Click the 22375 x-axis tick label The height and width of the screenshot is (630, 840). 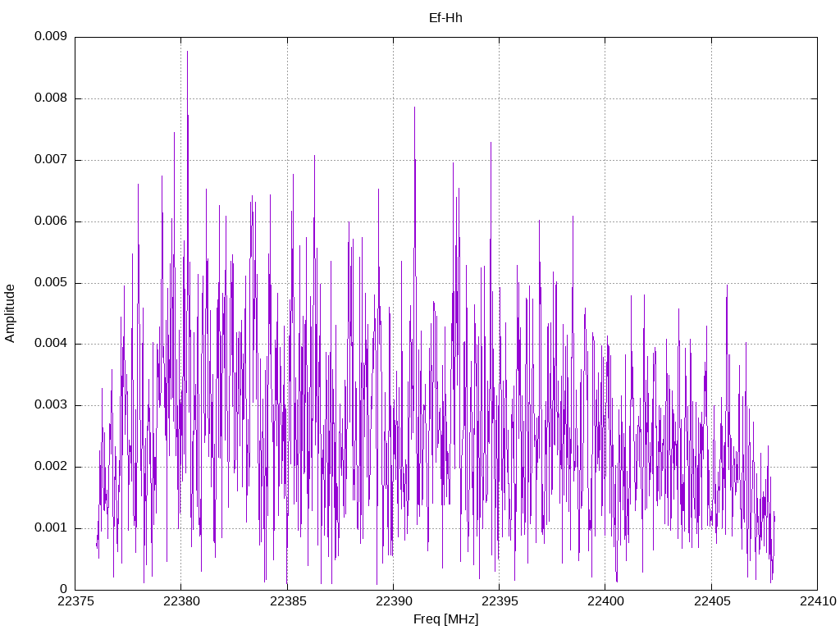[75, 601]
